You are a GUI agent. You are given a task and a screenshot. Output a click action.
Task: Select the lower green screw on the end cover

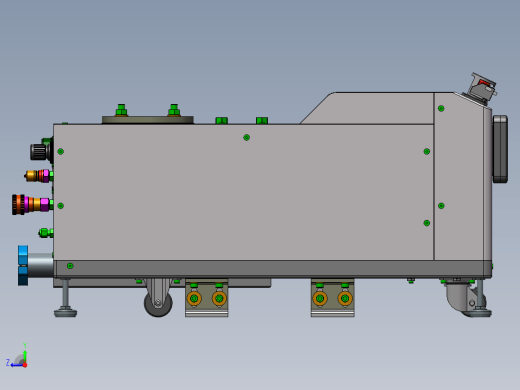click(x=441, y=206)
